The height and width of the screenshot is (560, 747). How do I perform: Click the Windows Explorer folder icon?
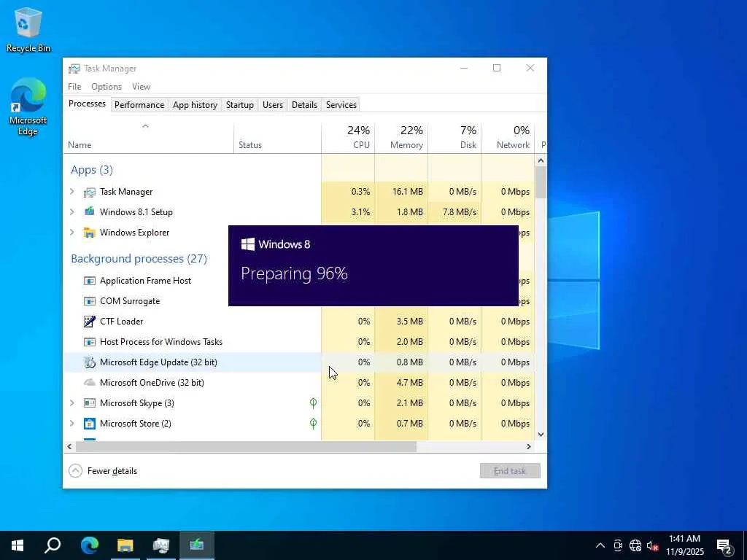click(90, 233)
